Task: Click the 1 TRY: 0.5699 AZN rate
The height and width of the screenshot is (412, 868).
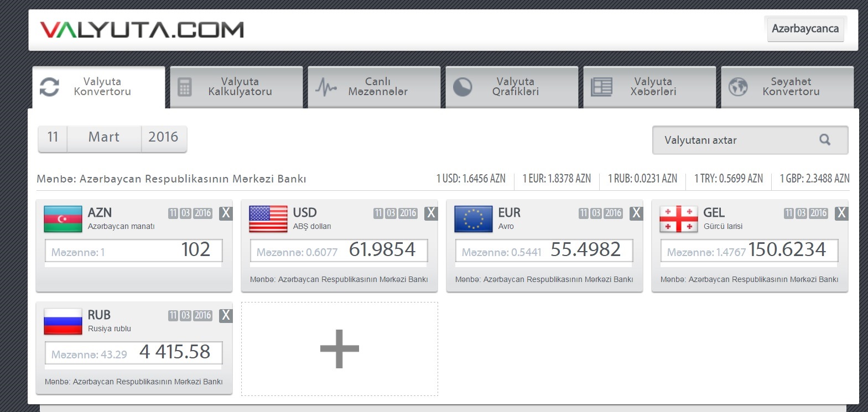Action: (x=729, y=179)
